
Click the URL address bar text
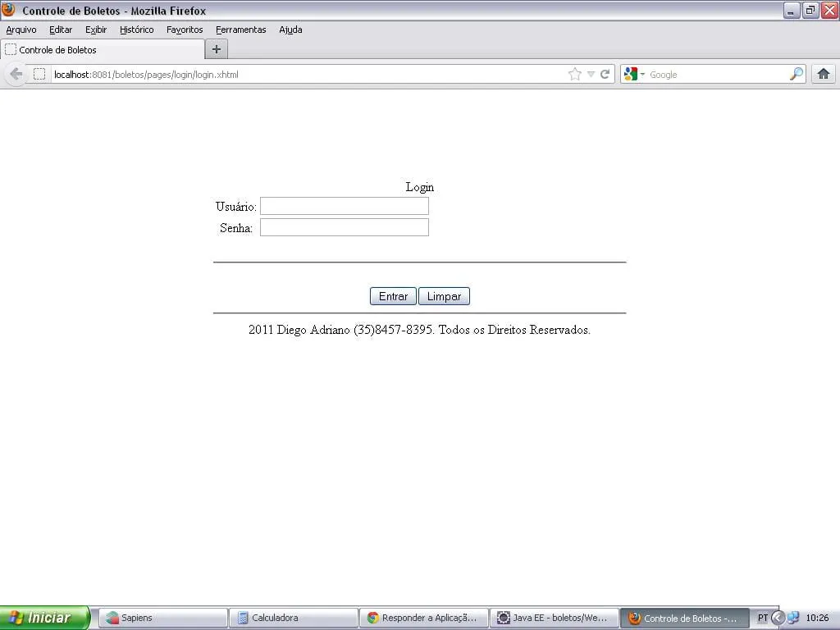146,75
